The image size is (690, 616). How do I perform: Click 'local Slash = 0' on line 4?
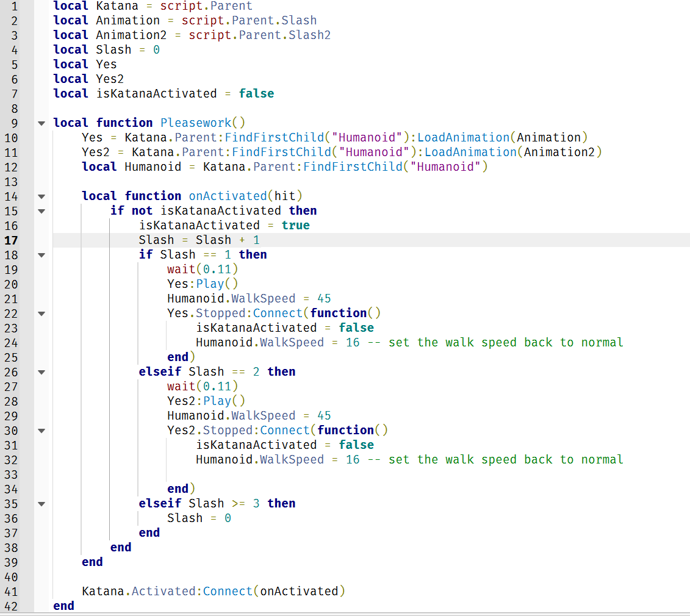(106, 50)
